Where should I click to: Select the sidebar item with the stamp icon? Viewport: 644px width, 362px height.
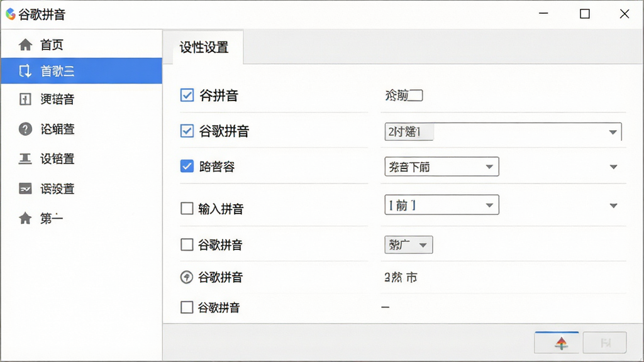(x=25, y=159)
